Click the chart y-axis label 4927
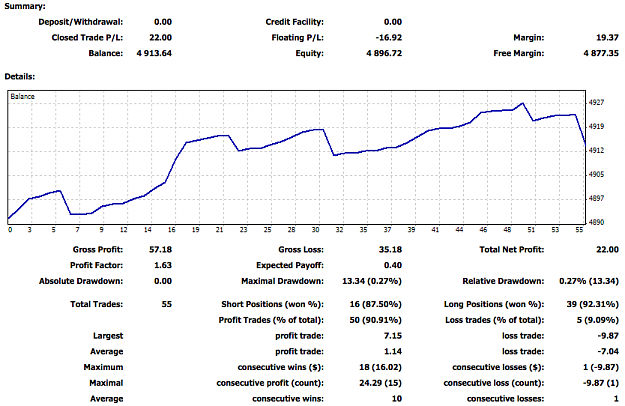Viewport: 625px width, 406px height. (596, 103)
